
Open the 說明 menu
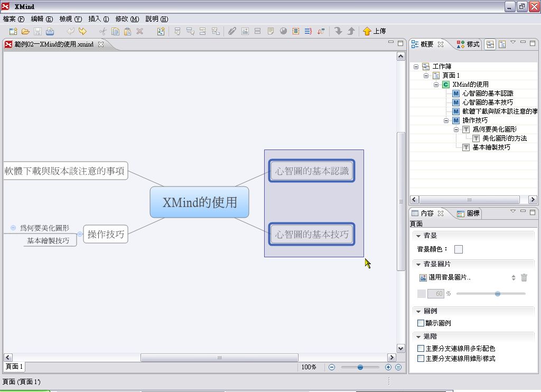point(156,19)
